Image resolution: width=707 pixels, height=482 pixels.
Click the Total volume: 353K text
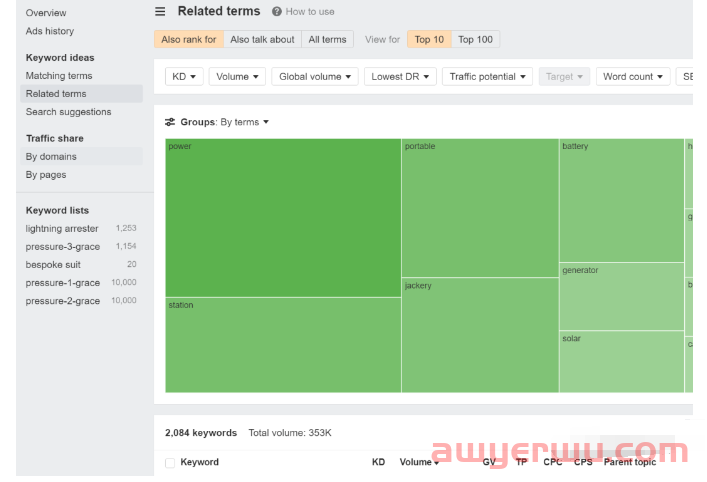pos(290,433)
